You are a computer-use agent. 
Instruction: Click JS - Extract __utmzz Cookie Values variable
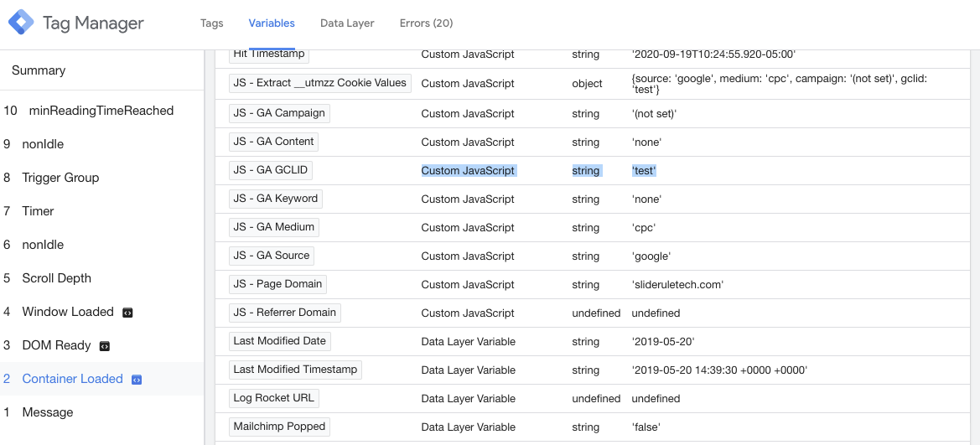click(x=319, y=83)
